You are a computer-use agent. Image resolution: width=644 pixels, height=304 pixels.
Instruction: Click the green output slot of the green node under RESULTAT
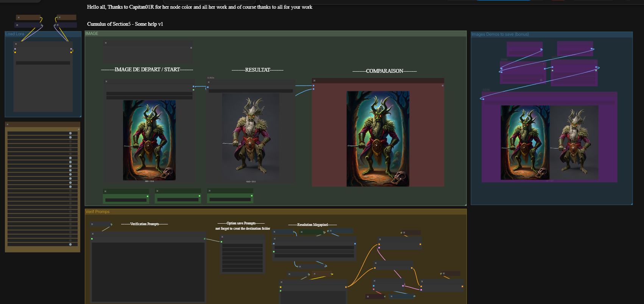point(251,196)
